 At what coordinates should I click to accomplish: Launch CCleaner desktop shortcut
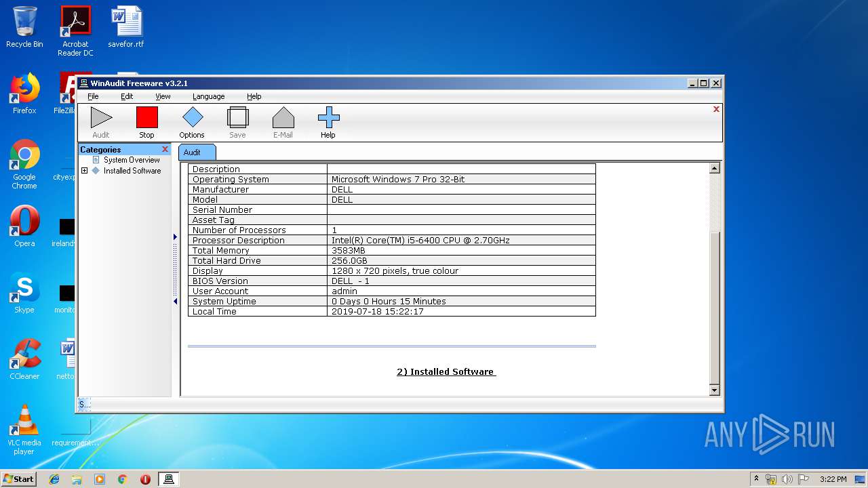[x=24, y=359]
